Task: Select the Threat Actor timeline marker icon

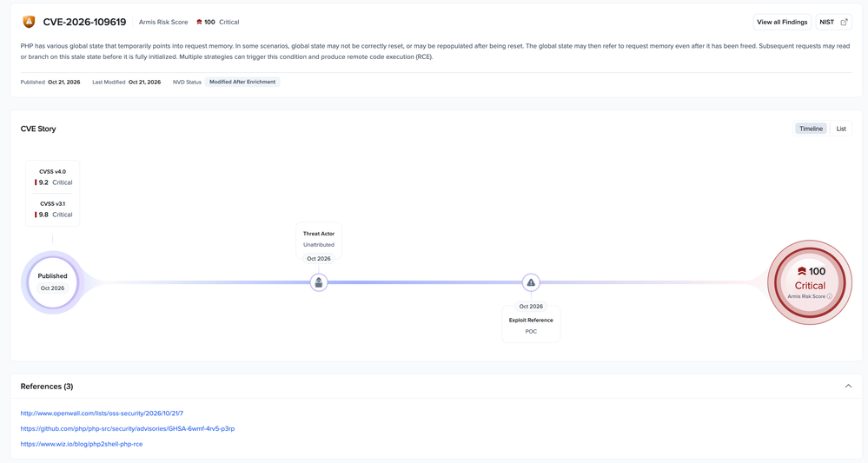Action: click(319, 282)
